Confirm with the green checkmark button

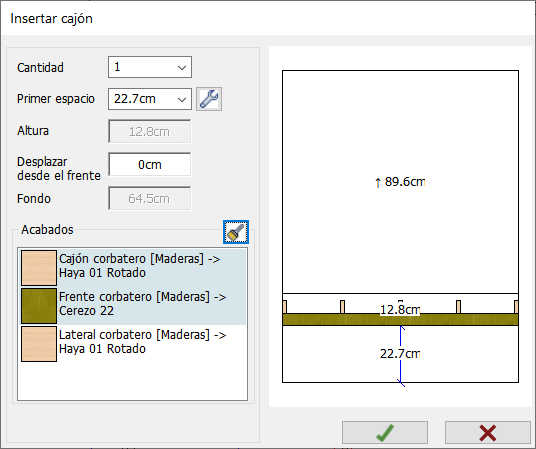385,433
